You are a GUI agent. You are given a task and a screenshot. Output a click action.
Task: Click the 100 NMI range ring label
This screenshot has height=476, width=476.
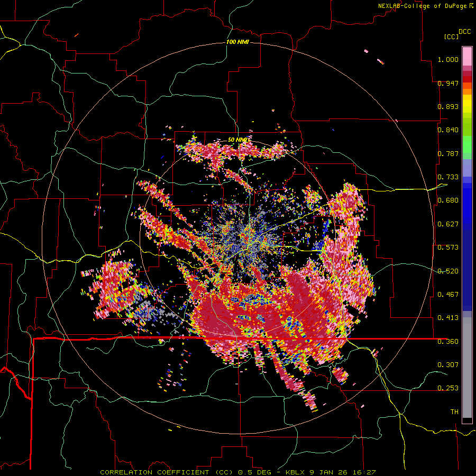pyautogui.click(x=237, y=42)
